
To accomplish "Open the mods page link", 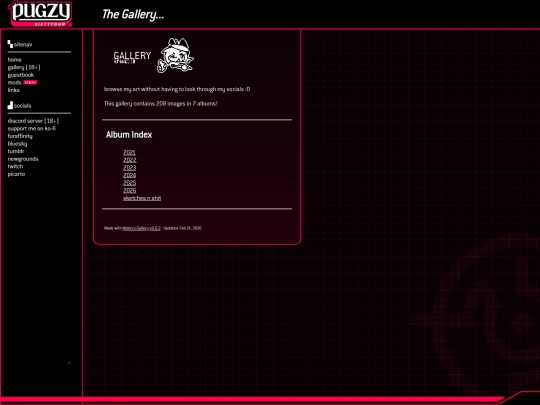I will (x=14, y=82).
